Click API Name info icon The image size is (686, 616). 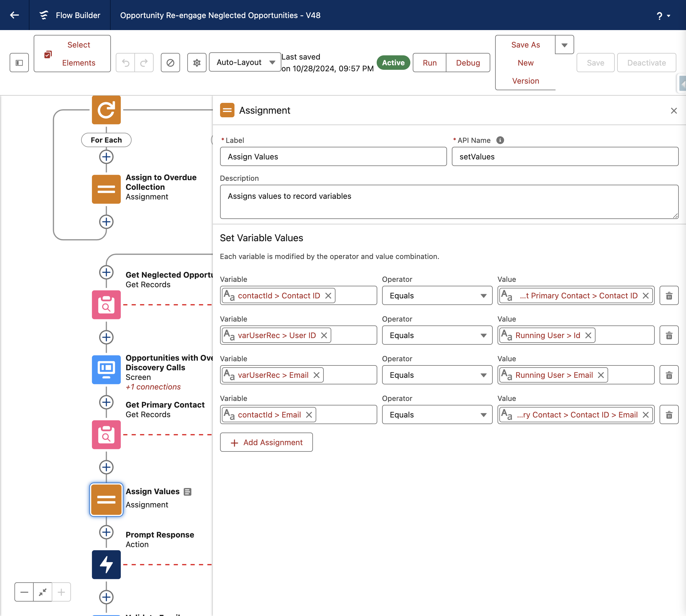[x=500, y=140]
